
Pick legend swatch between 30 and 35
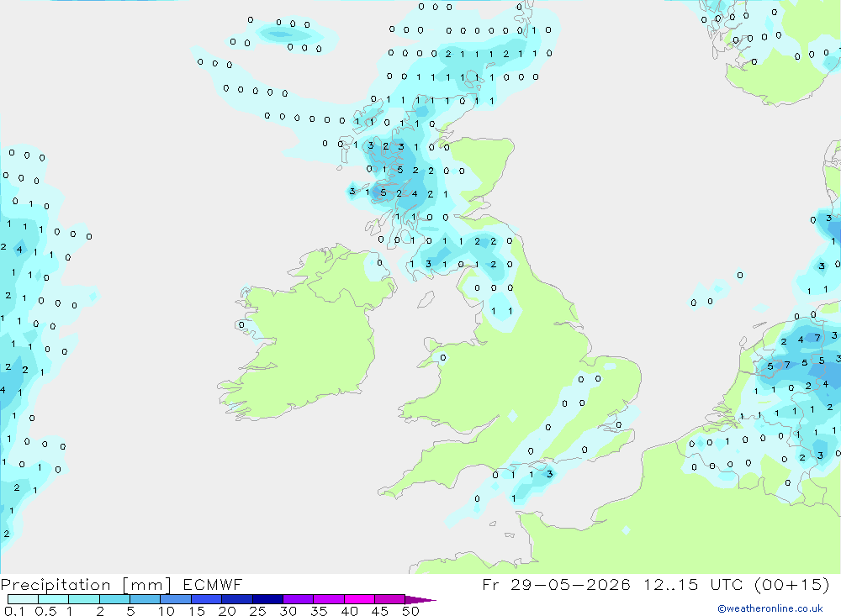coord(298,599)
